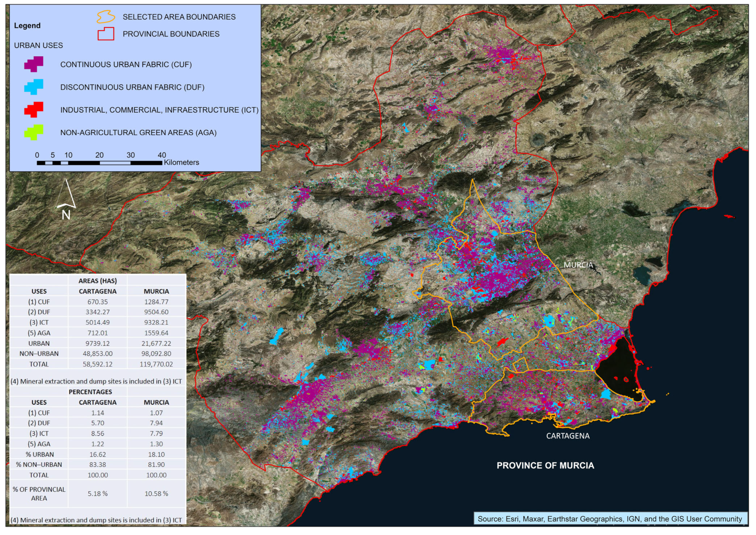Click the orange Selected Area Boundaries symbol
This screenshot has height=535, width=756.
(106, 16)
